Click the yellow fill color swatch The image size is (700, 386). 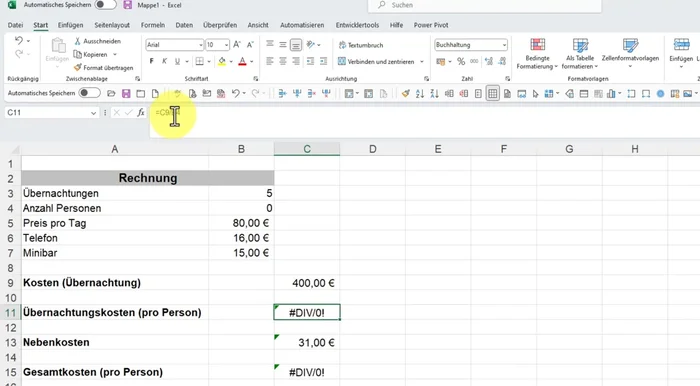[221, 62]
